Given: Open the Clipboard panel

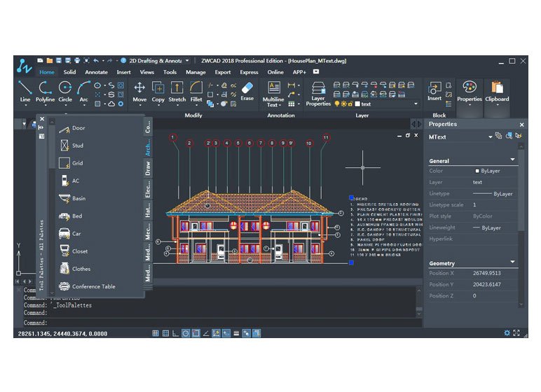Looking at the screenshot, I should pos(497,91).
